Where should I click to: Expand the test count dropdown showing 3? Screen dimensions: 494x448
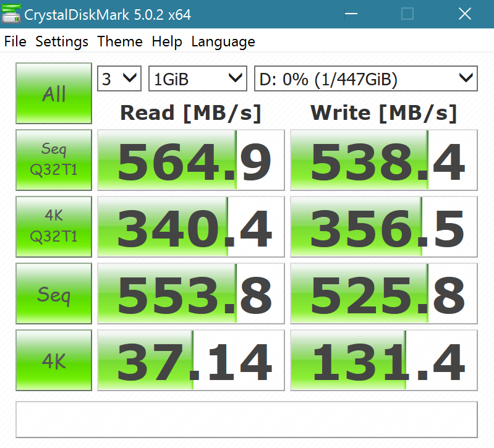(119, 78)
